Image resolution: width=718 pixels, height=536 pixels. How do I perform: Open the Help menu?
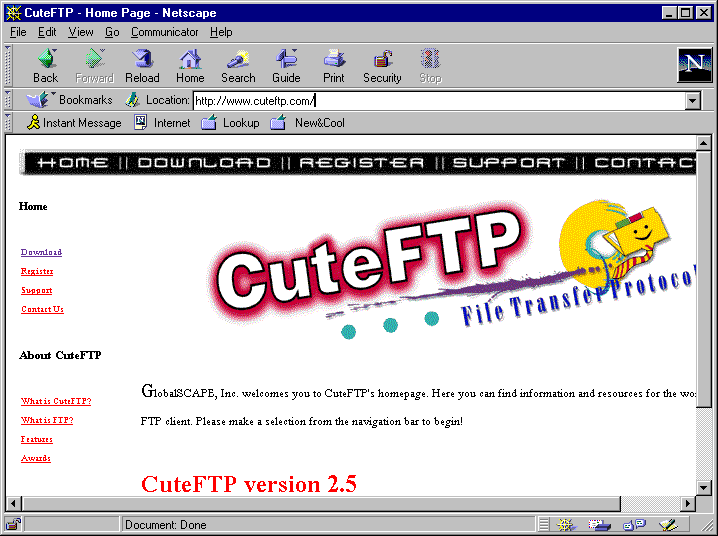(x=221, y=32)
